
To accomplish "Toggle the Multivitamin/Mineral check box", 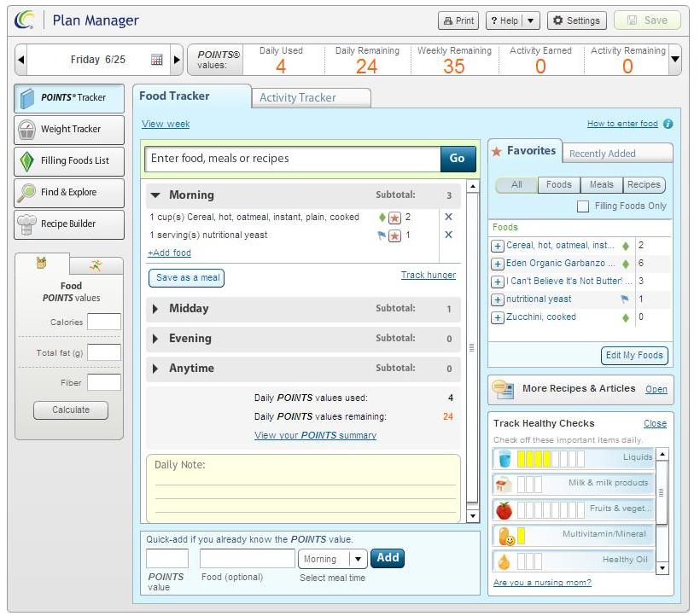I will coord(521,536).
